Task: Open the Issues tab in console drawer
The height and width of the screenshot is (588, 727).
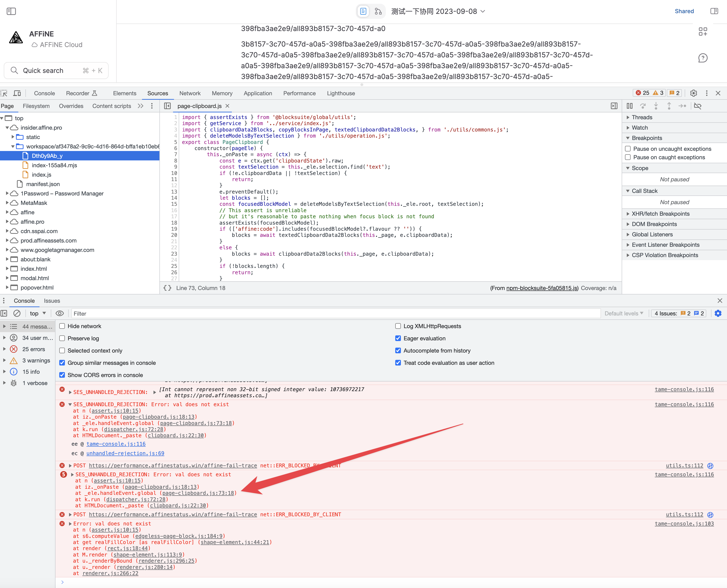Action: 52,300
